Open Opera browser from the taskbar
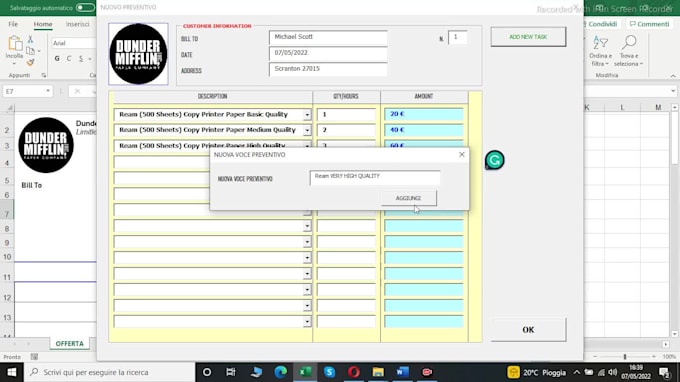 click(353, 372)
